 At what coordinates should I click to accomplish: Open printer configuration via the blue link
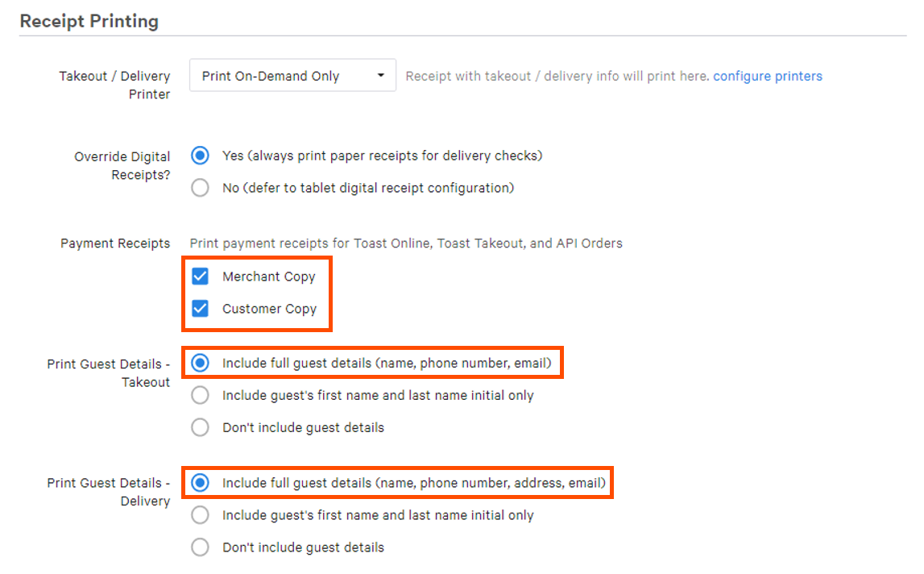[x=767, y=75]
